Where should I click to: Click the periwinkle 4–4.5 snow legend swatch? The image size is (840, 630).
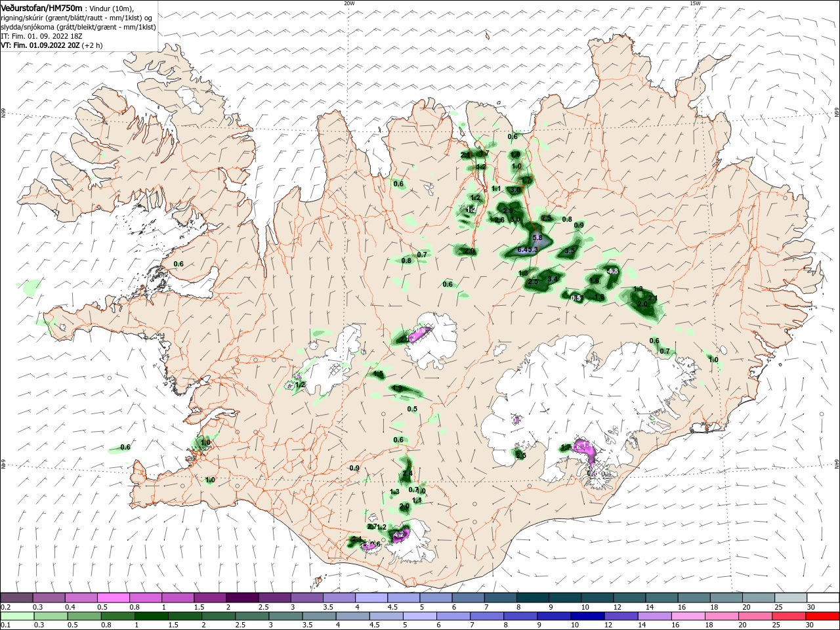(371, 598)
